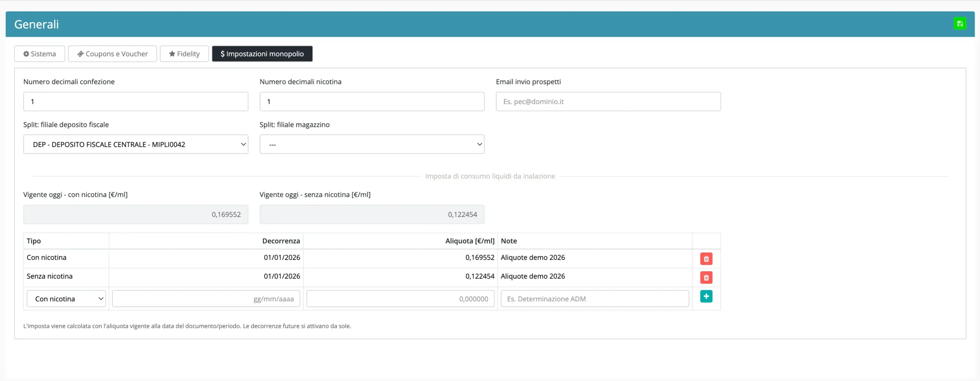Screen dimensions: 980x381
Task: Focus the Numero decimali nicotina field
Action: pyautogui.click(x=372, y=101)
